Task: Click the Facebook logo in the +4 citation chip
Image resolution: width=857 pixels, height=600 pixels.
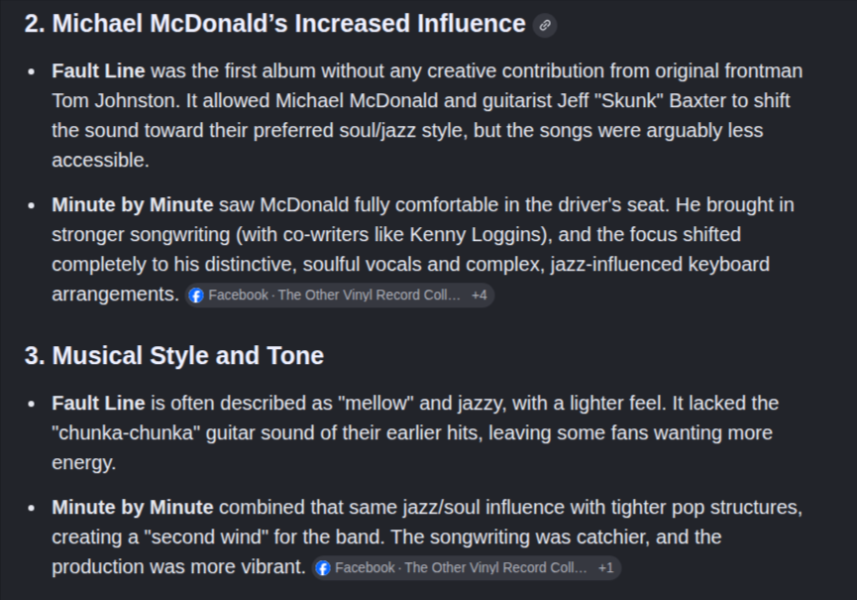Action: pos(196,296)
